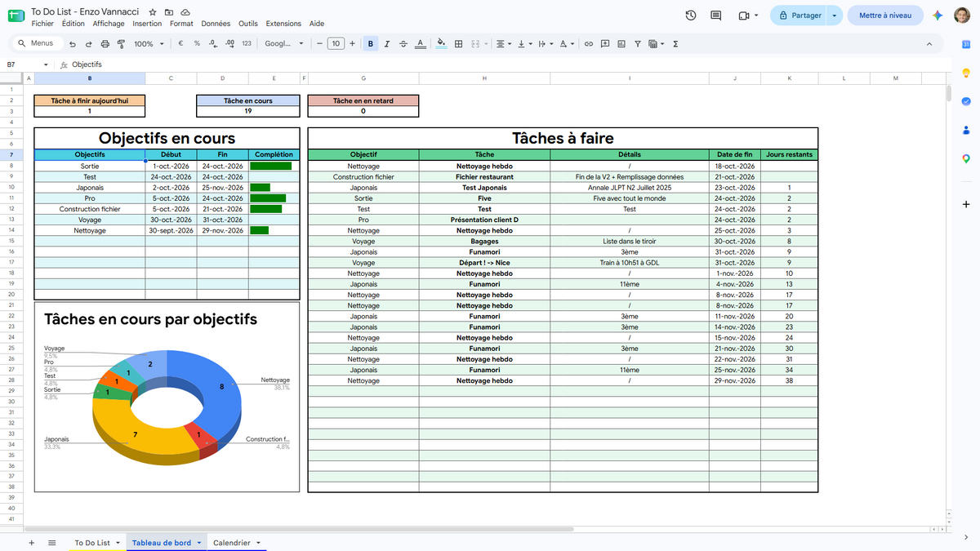980x551 pixels.
Task: Show all comments panel
Action: click(x=716, y=16)
